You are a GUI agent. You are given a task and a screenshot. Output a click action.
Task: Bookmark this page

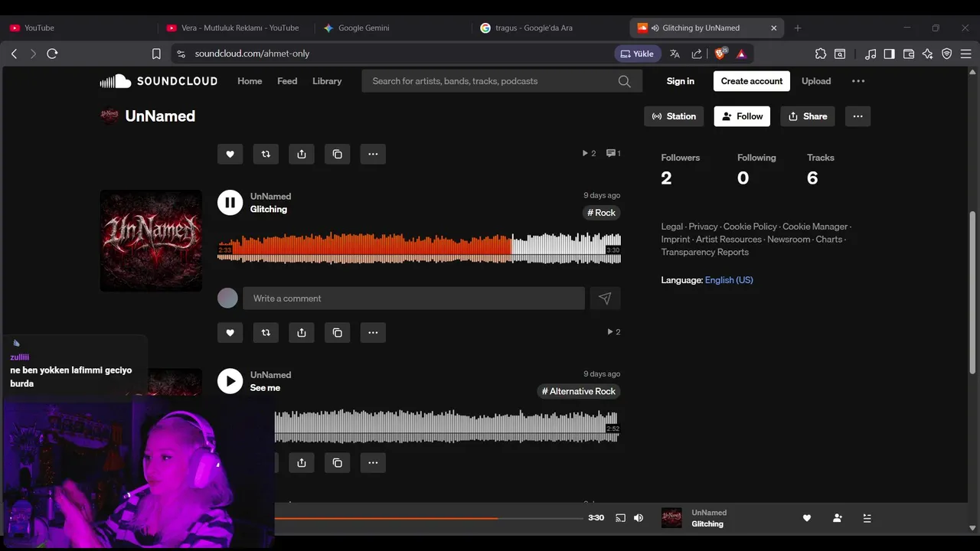coord(156,54)
